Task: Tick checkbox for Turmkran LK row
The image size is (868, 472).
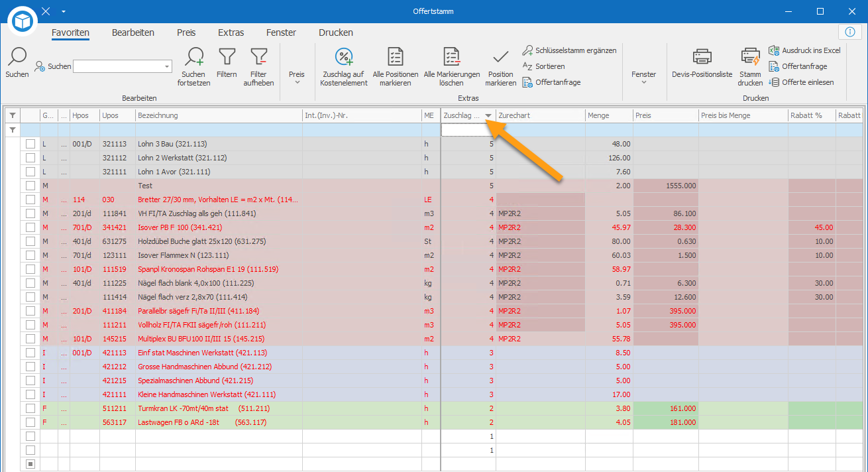Action: [30, 408]
